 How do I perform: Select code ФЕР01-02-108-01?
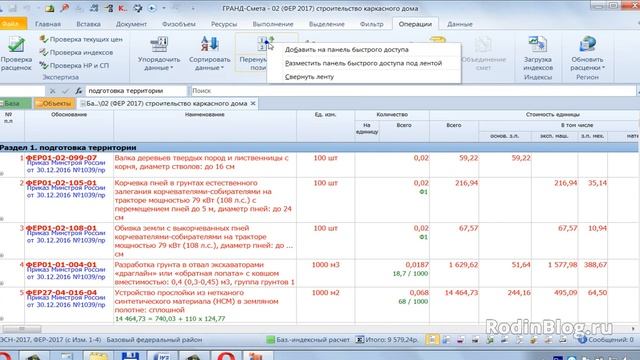click(61, 228)
